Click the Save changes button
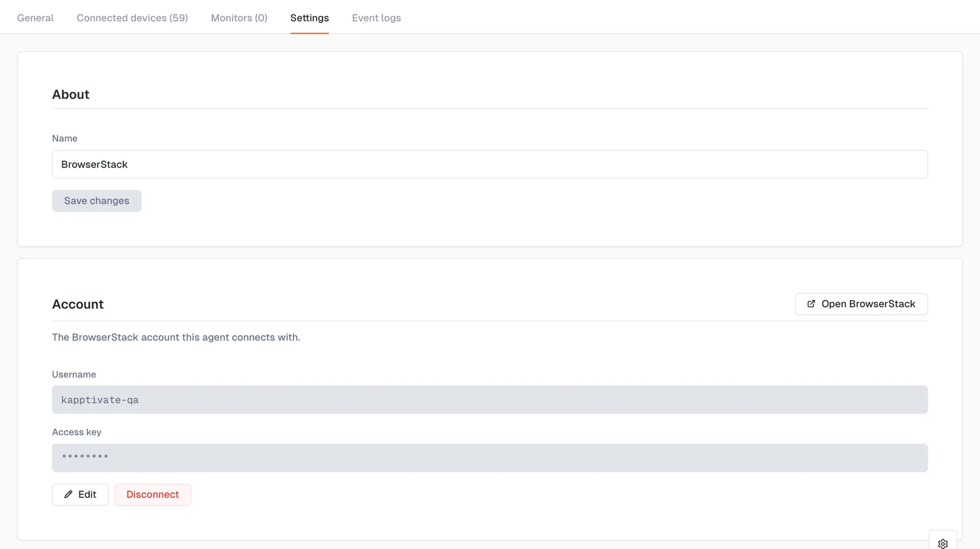The height and width of the screenshot is (549, 980). [97, 201]
